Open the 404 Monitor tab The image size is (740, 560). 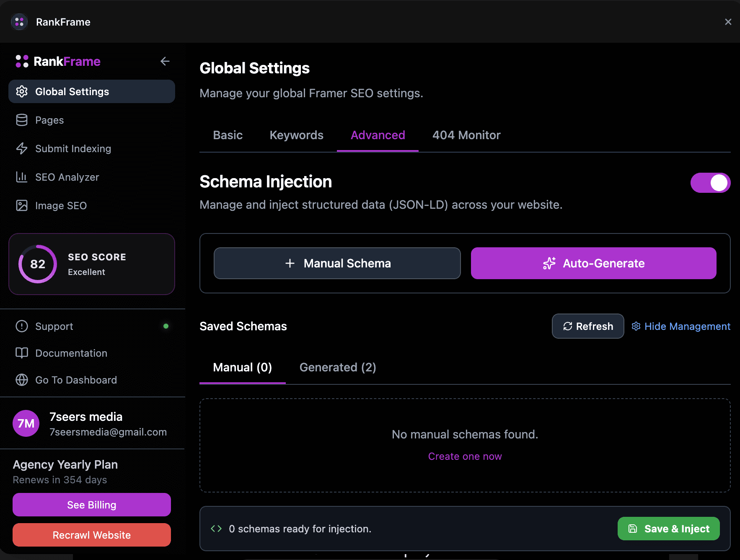pos(466,135)
